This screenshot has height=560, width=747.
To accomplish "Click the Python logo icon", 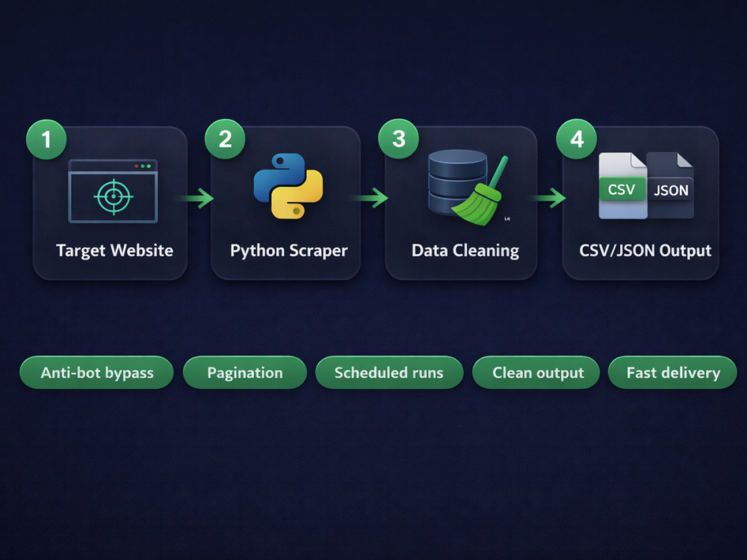I will pyautogui.click(x=288, y=186).
